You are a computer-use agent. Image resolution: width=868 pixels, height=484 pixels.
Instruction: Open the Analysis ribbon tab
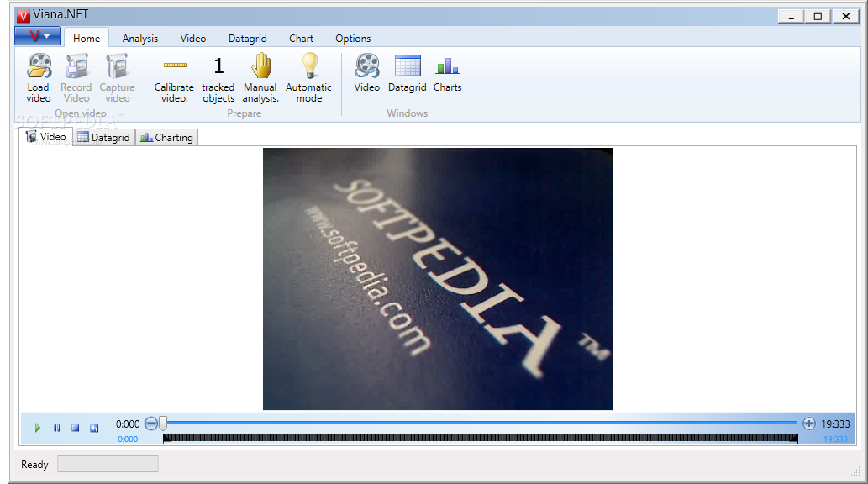point(140,38)
